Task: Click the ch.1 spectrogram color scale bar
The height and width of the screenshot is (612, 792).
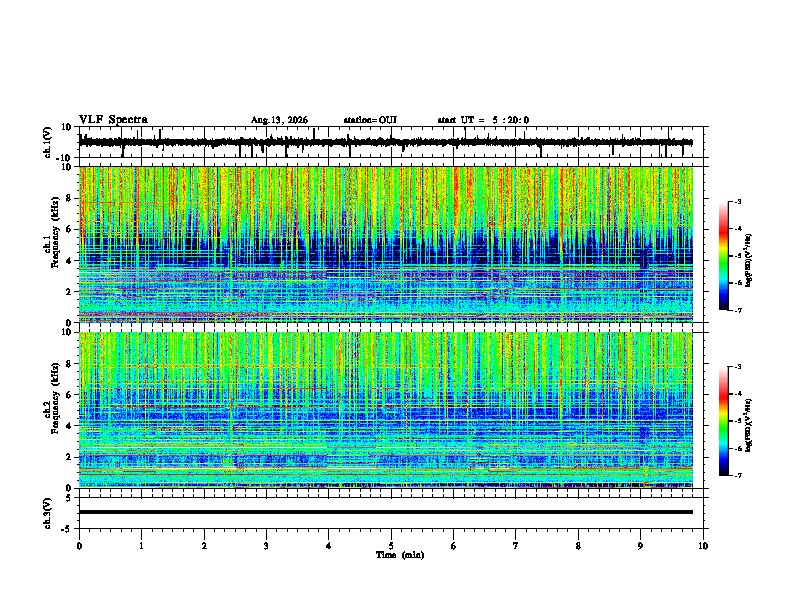Action: click(723, 256)
